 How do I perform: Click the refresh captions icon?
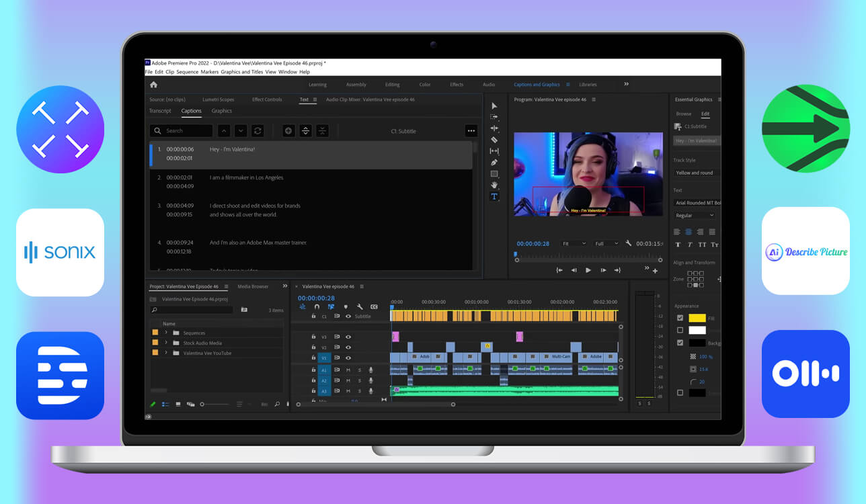[x=258, y=131]
